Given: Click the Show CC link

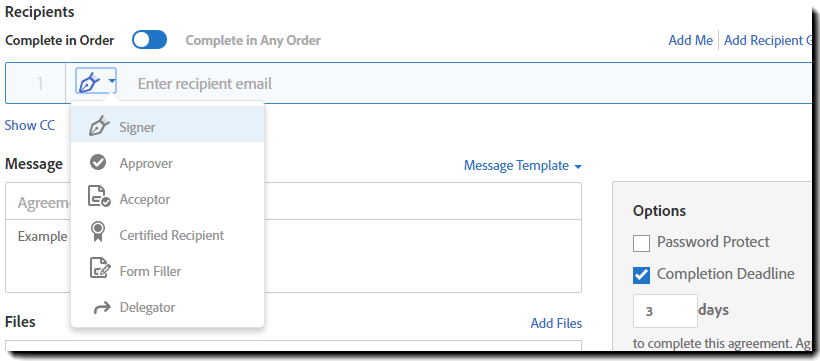Looking at the screenshot, I should click(x=30, y=126).
